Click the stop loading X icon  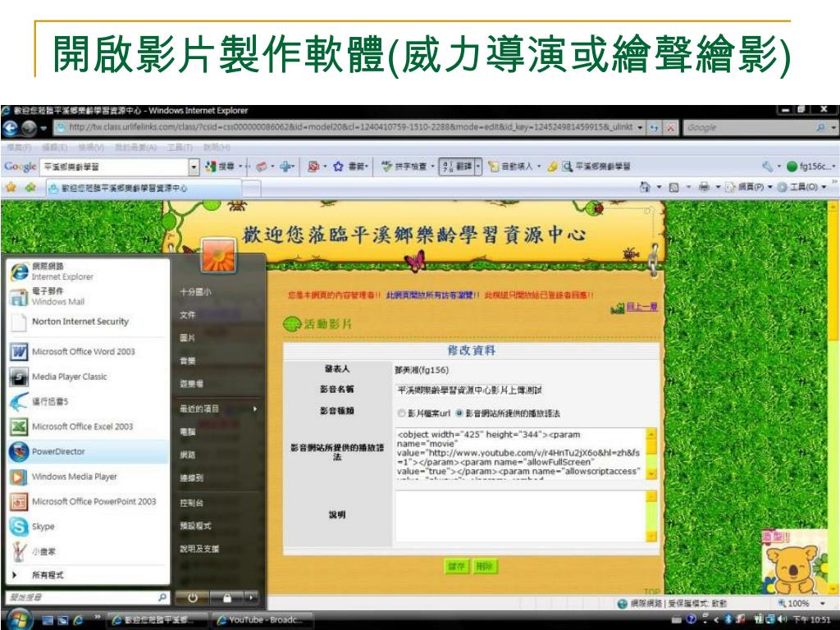point(671,127)
